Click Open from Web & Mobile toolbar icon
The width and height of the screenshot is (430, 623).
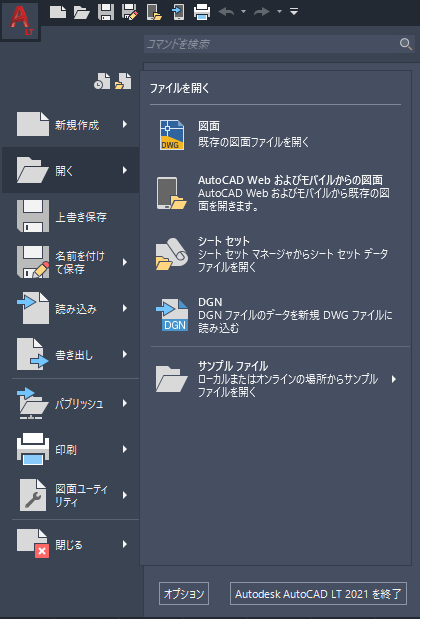(x=154, y=12)
